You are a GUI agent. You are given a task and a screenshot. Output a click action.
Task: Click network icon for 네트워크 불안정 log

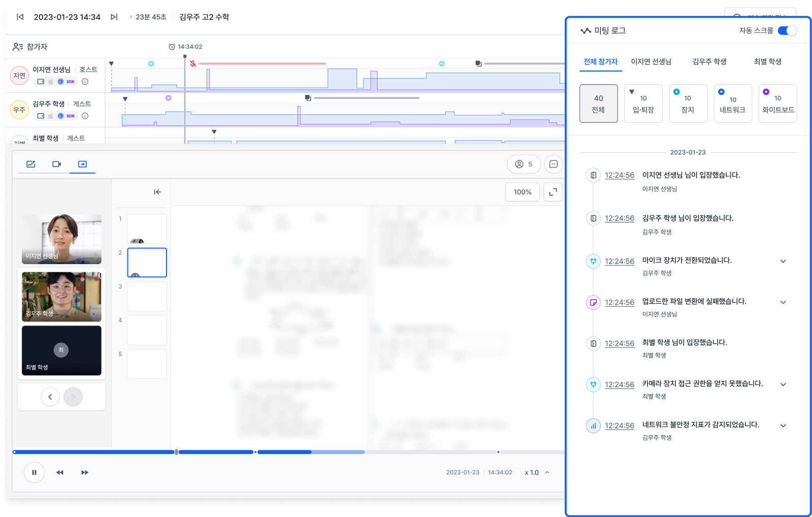point(593,426)
